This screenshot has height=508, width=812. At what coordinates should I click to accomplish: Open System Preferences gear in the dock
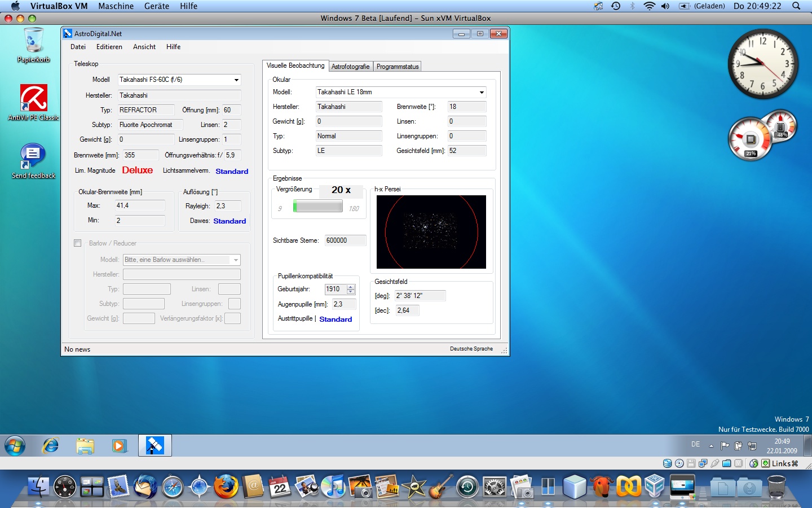[x=495, y=487]
